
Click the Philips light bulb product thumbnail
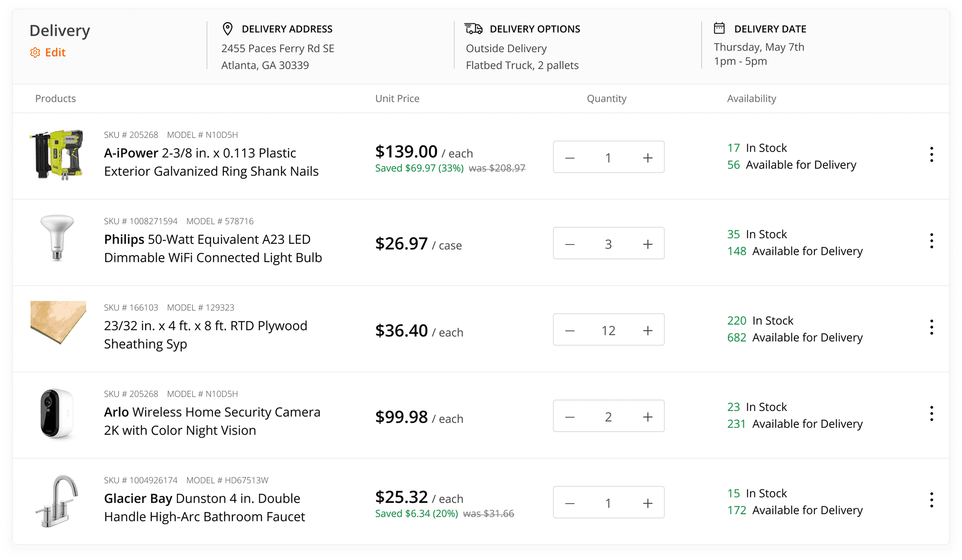(x=57, y=238)
